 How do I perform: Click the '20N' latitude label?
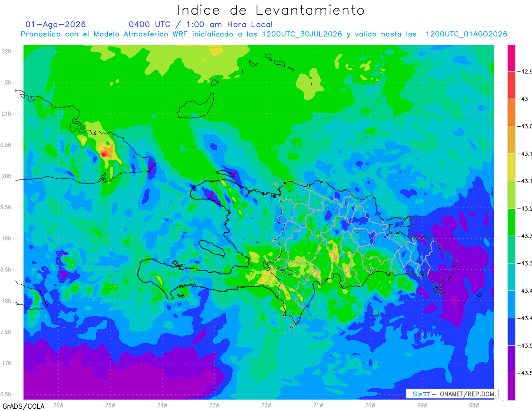(7, 176)
